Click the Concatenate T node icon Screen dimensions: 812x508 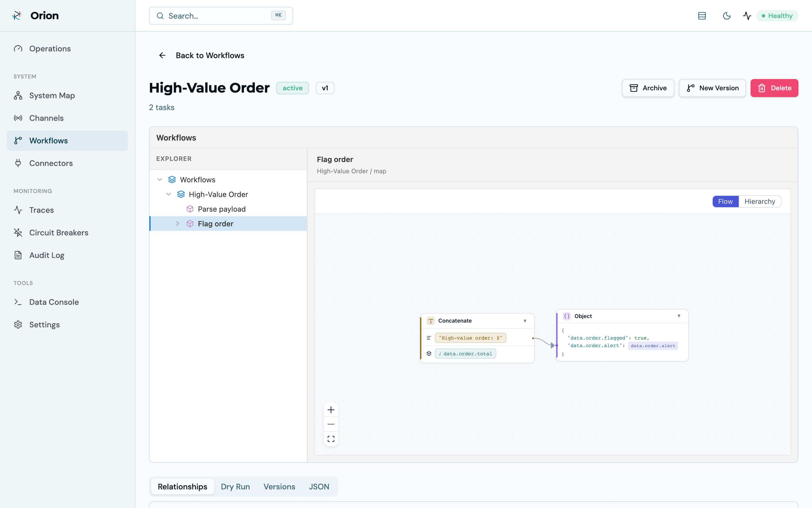(431, 321)
